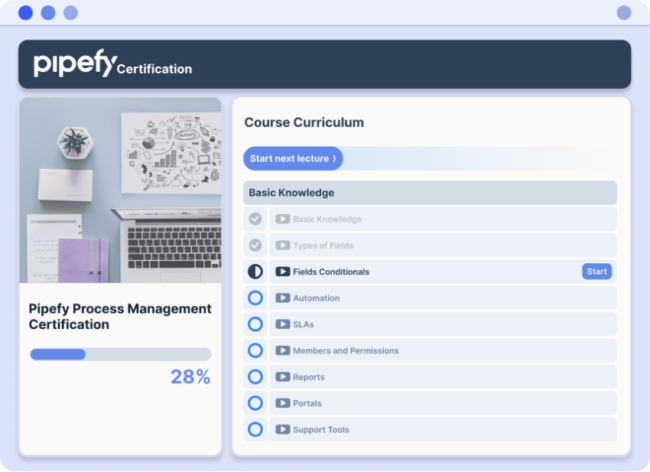The height and width of the screenshot is (472, 650).
Task: Click the course progress bar
Action: (x=121, y=354)
